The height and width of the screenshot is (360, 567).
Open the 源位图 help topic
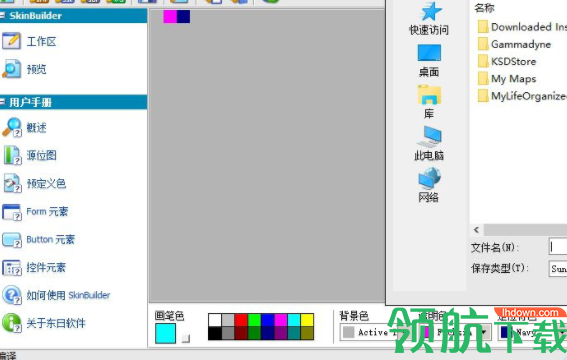pyautogui.click(x=30, y=155)
